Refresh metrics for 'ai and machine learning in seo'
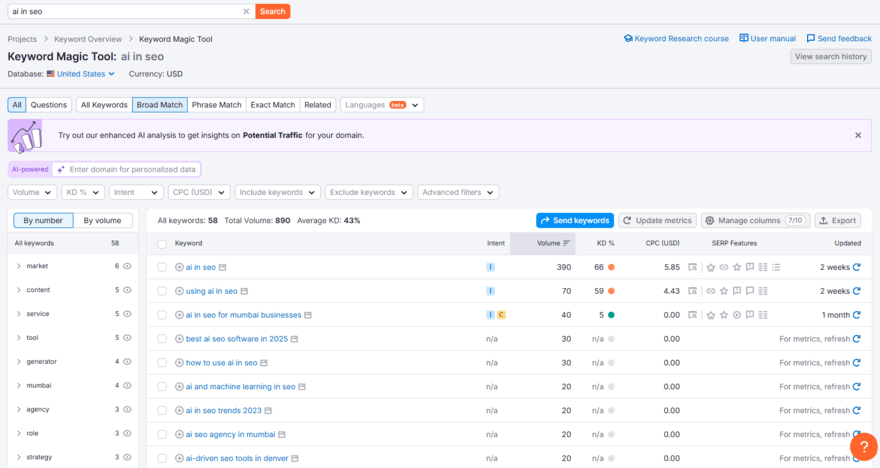 [856, 387]
